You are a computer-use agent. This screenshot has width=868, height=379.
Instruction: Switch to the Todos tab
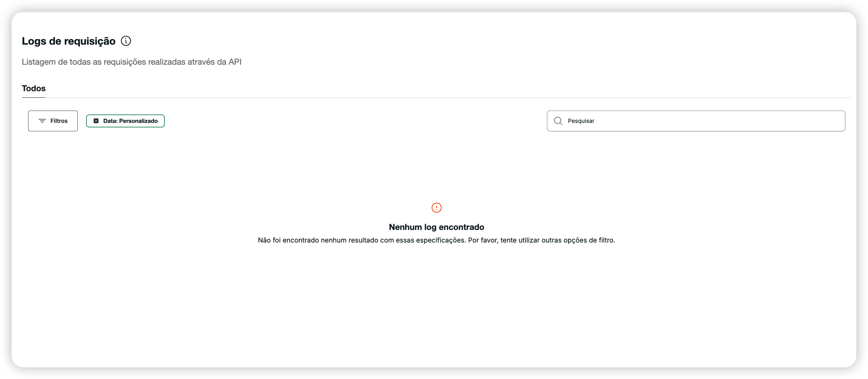(34, 88)
